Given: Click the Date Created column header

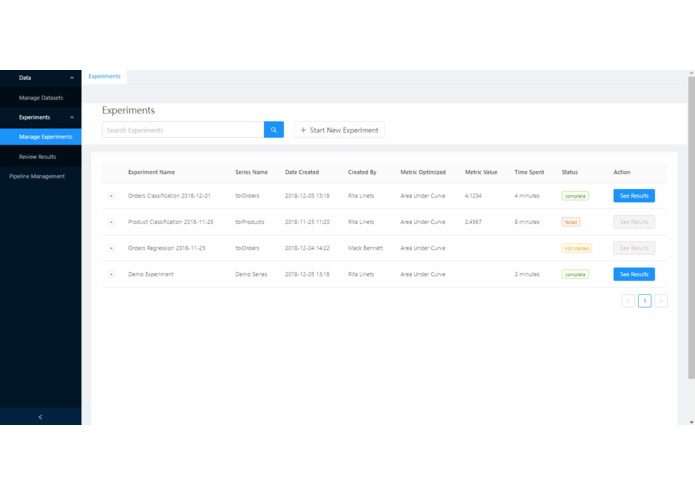Looking at the screenshot, I should click(302, 172).
